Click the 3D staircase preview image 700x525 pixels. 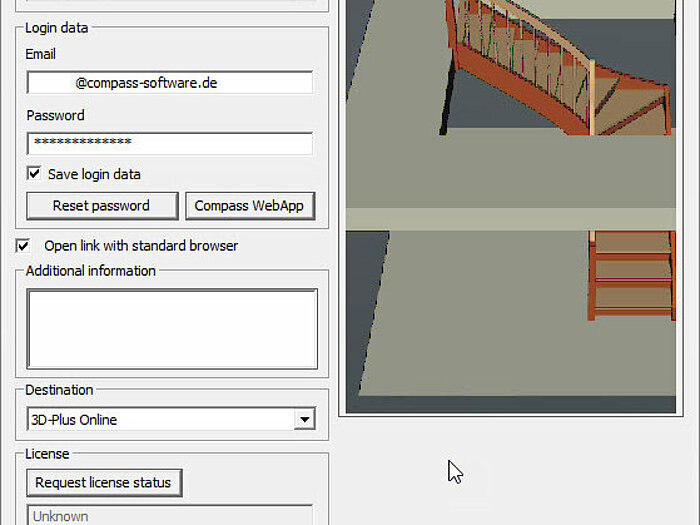[511, 206]
